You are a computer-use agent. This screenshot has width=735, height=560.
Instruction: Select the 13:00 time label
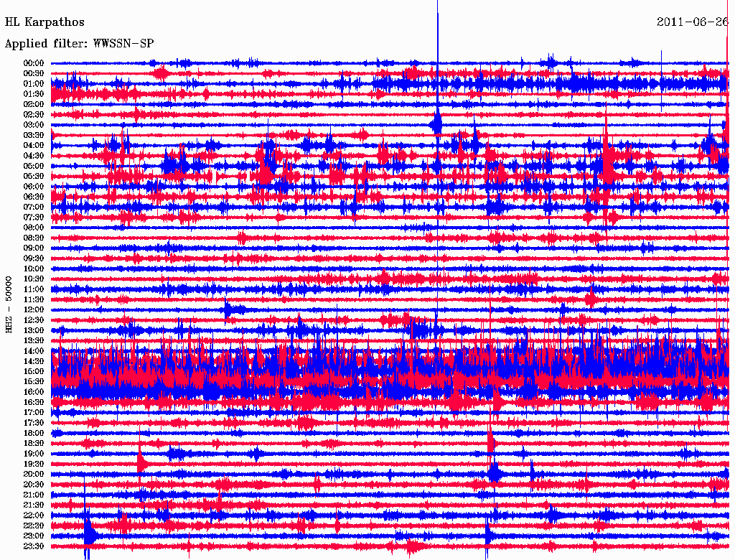(x=34, y=331)
